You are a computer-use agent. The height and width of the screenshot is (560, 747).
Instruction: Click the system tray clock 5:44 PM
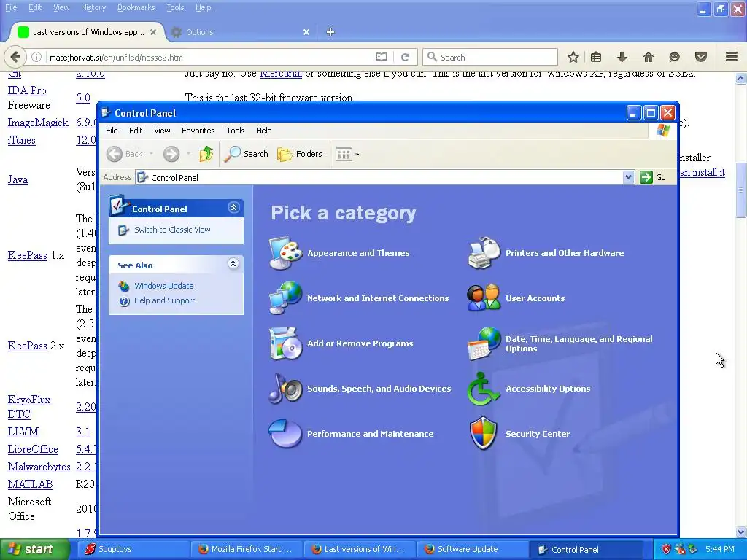pyautogui.click(x=720, y=549)
